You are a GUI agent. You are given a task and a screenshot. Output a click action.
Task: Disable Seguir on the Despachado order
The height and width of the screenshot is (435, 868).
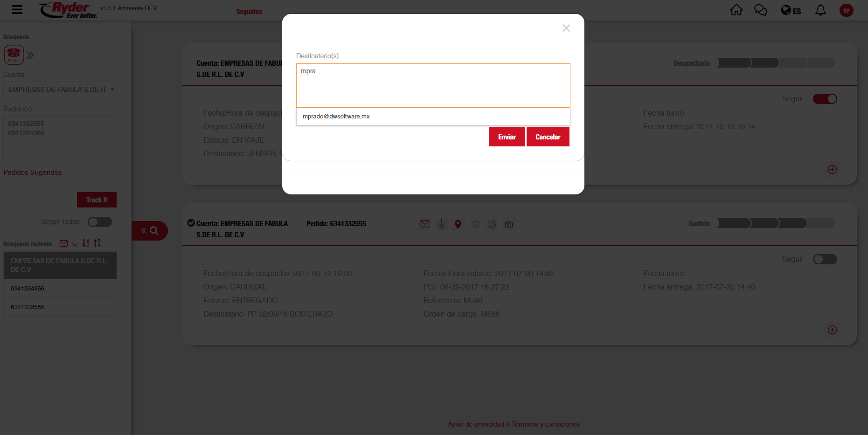pyautogui.click(x=825, y=99)
